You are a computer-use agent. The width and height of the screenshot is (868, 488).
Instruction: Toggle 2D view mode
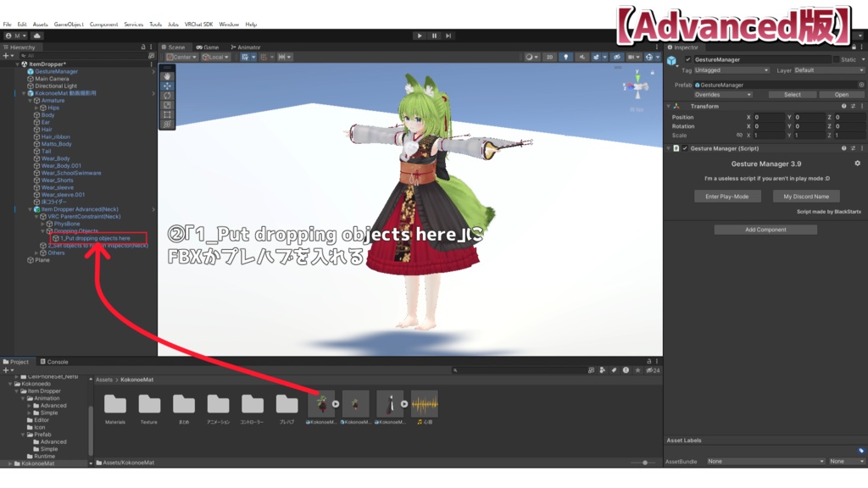(549, 57)
